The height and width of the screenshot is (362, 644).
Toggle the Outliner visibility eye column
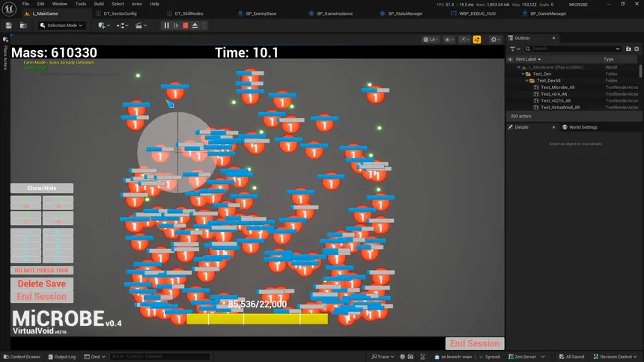[511, 59]
